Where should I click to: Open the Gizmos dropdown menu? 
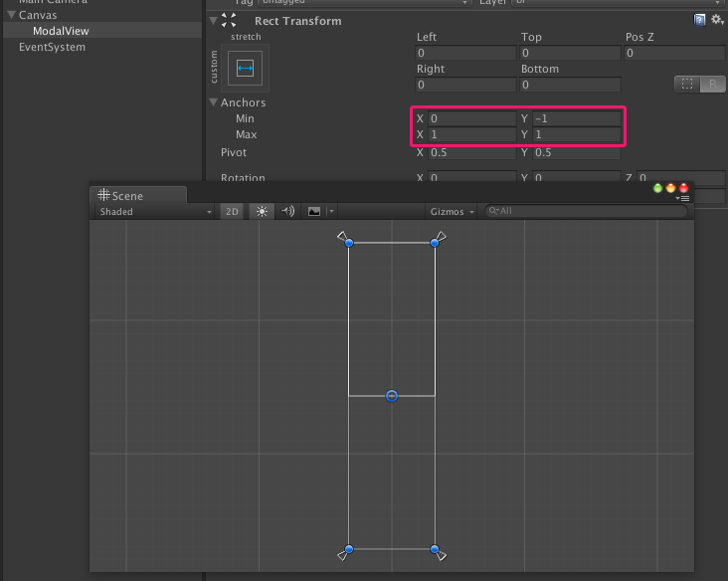[452, 211]
